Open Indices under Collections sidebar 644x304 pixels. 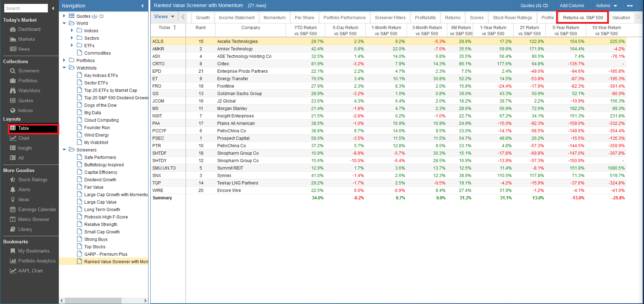click(x=25, y=110)
